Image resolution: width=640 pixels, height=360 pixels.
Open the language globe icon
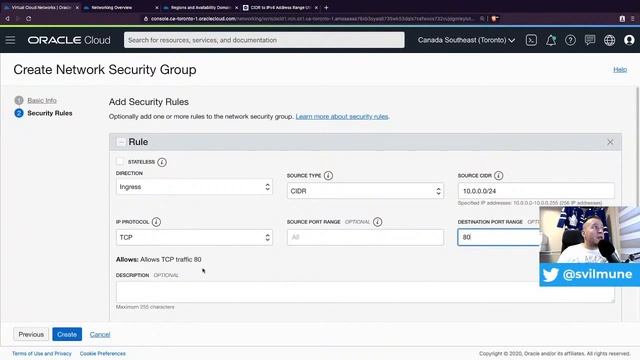click(609, 40)
